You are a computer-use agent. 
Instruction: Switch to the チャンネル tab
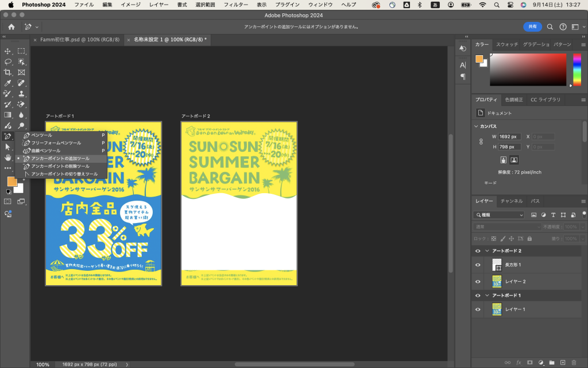coord(511,201)
